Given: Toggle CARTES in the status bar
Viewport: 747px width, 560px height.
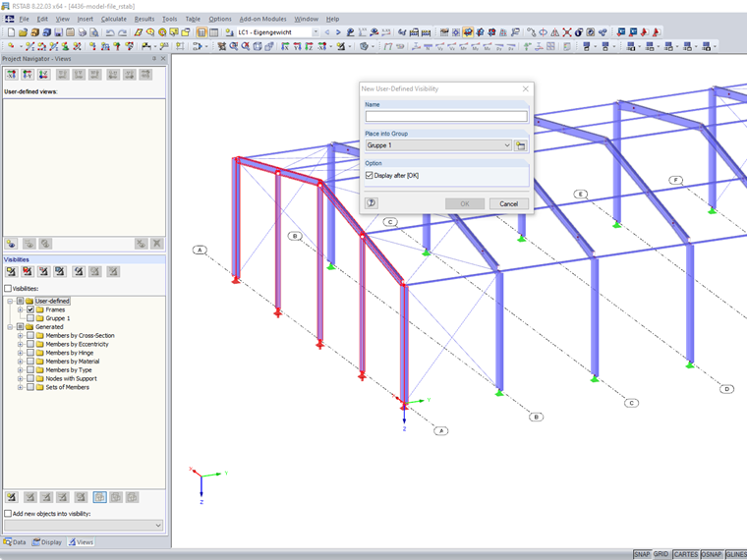Looking at the screenshot, I should tap(685, 554).
